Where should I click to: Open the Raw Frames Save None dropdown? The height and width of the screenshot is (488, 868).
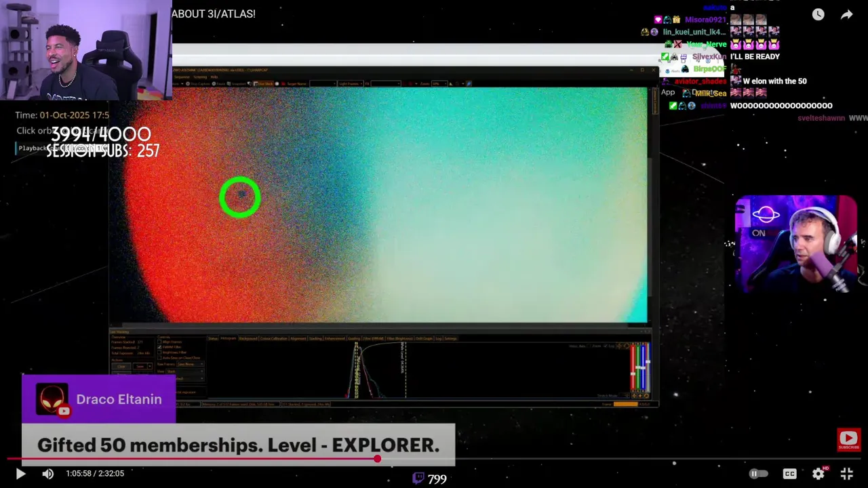coord(190,364)
